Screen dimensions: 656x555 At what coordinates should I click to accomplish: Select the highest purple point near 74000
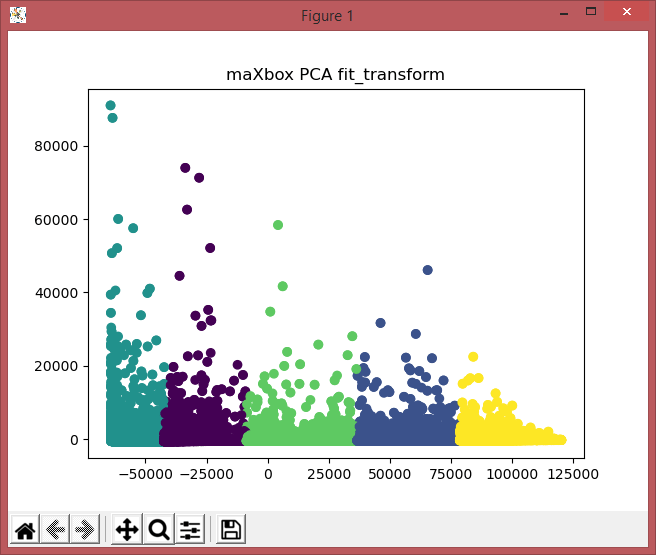185,168
